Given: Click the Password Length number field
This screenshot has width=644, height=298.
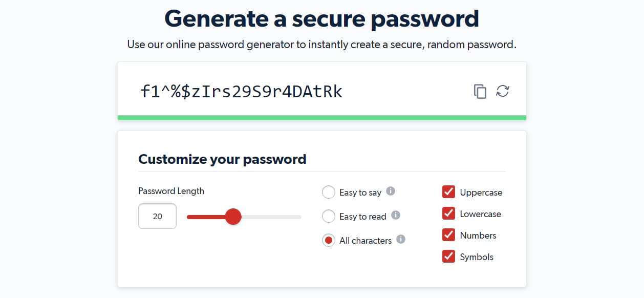Looking at the screenshot, I should 157,216.
